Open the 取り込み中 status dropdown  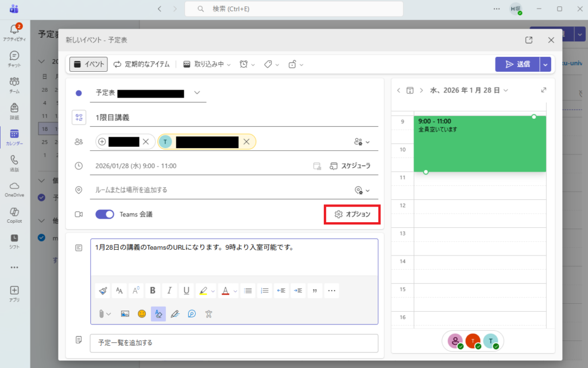pyautogui.click(x=207, y=64)
